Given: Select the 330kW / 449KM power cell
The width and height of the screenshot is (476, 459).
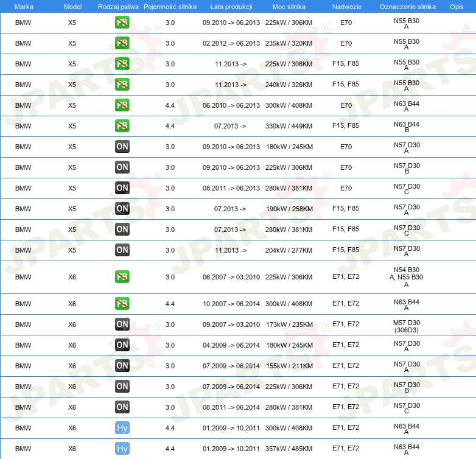Looking at the screenshot, I should click(x=289, y=126).
